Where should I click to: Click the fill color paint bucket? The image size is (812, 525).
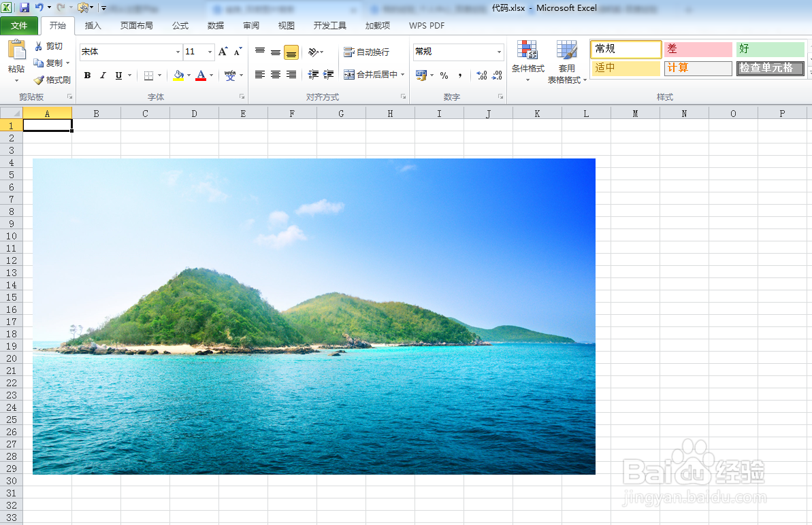click(178, 75)
